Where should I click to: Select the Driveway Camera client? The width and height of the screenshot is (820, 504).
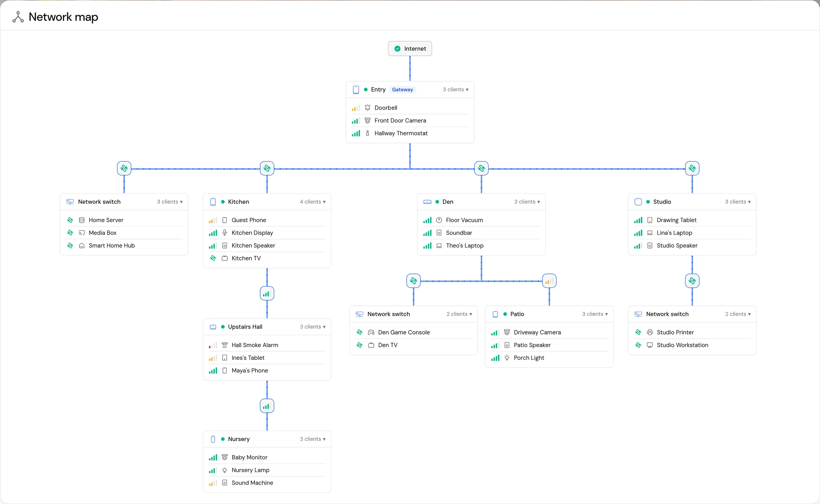click(549, 332)
